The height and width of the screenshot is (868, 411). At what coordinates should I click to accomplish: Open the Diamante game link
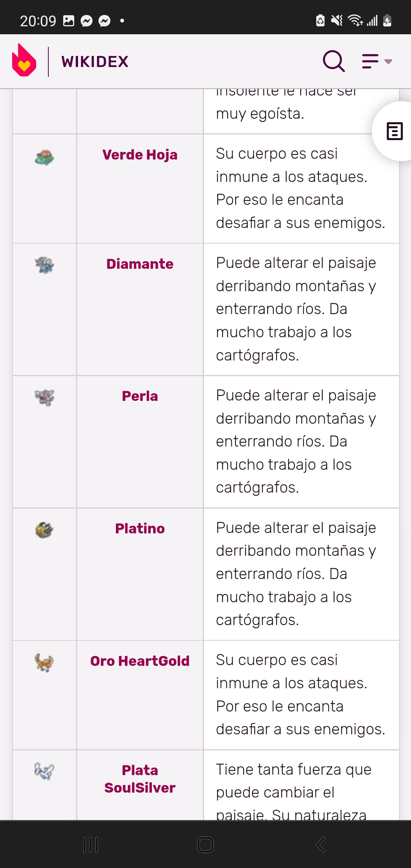[140, 264]
